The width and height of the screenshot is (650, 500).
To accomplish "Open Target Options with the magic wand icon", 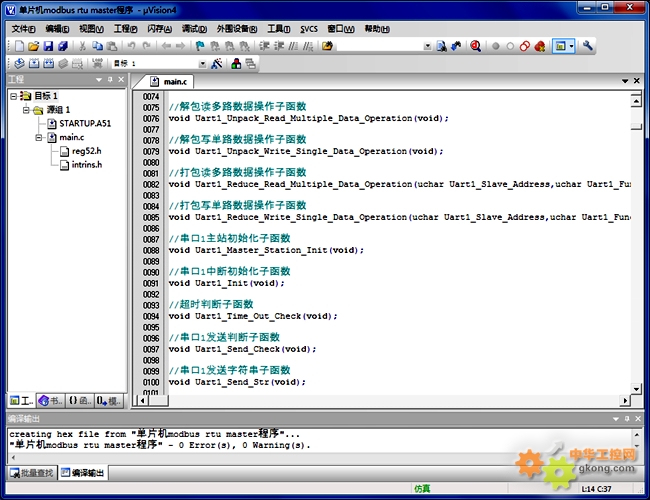I will tap(216, 63).
